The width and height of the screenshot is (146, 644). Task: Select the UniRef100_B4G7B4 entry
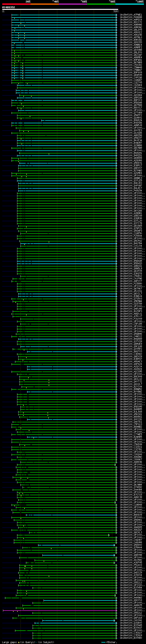[x=131, y=244]
